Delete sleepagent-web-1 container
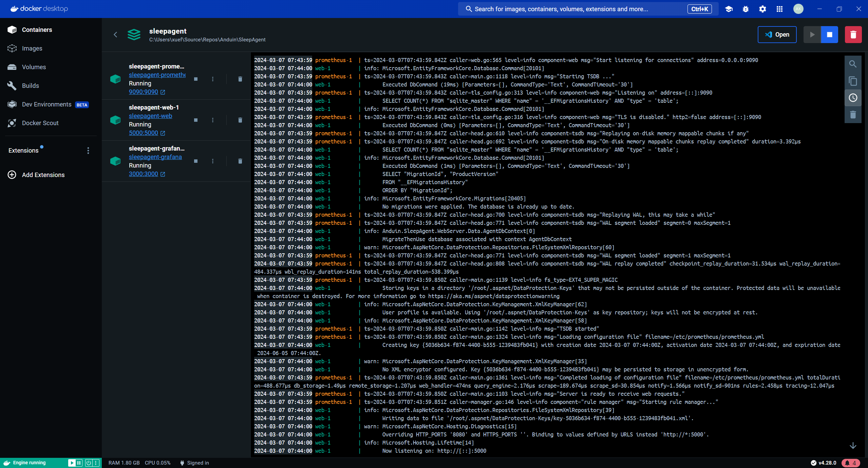This screenshot has height=468, width=868. (x=240, y=120)
